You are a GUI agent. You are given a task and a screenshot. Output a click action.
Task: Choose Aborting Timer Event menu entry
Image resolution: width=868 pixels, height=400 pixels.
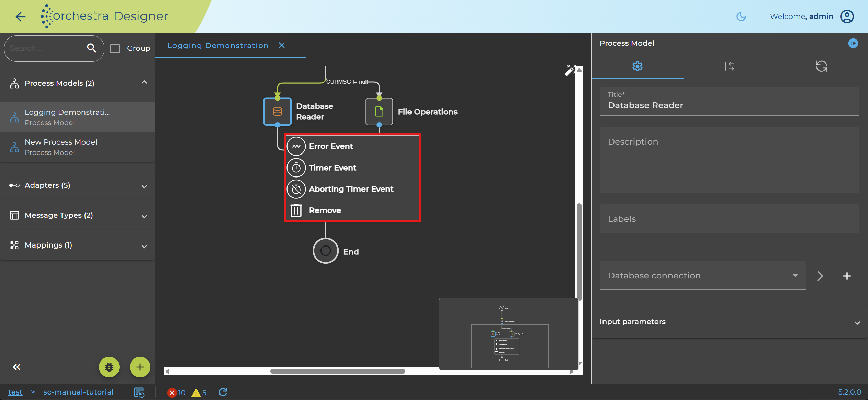coord(353,189)
